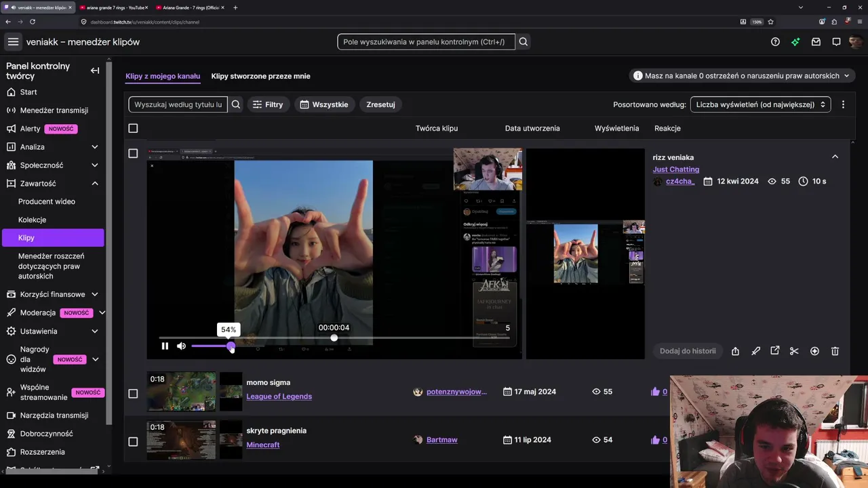Expand the Analiza sidebar section
The height and width of the screenshot is (488, 868).
point(95,147)
